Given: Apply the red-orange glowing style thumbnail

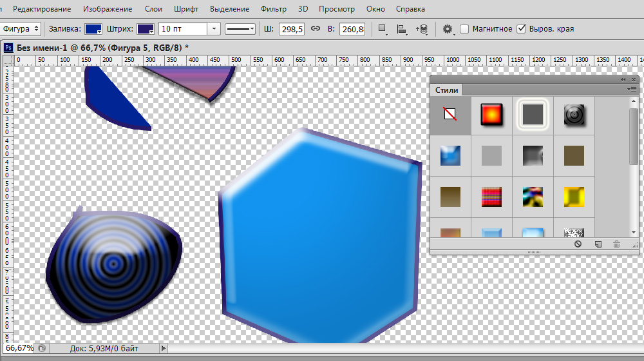Looking at the screenshot, I should coord(491,115).
